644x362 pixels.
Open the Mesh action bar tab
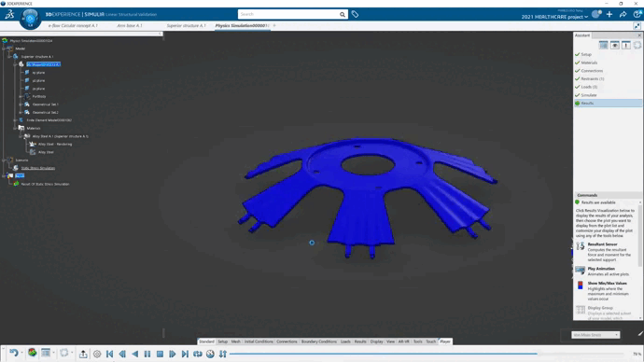[x=236, y=341]
